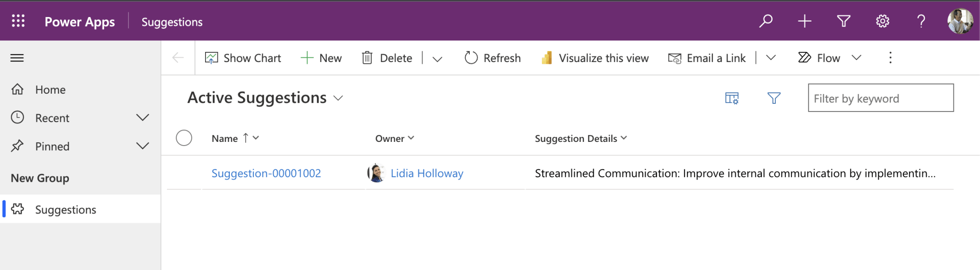Click the search magnifier icon
Viewport: 980px width, 270px height.
tap(766, 21)
